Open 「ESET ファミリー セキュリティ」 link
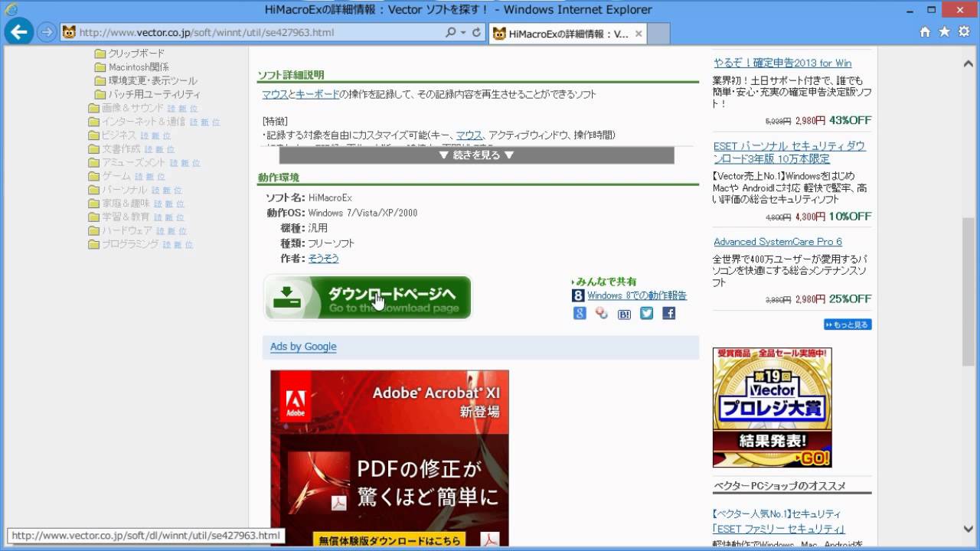Image resolution: width=980 pixels, height=551 pixels. [779, 529]
